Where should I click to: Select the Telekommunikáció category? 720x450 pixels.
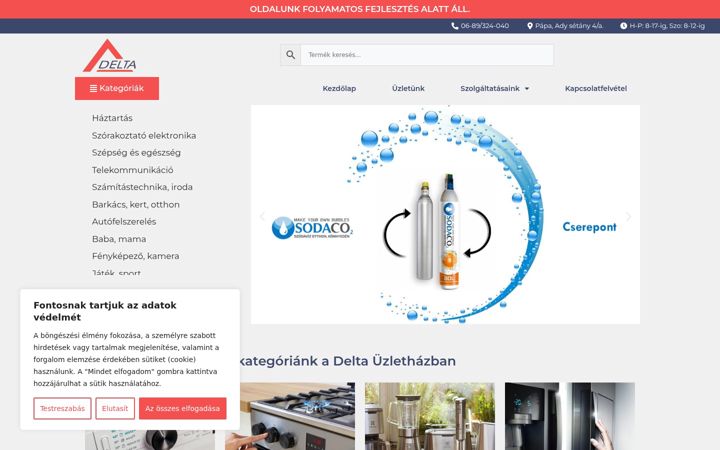tap(133, 170)
